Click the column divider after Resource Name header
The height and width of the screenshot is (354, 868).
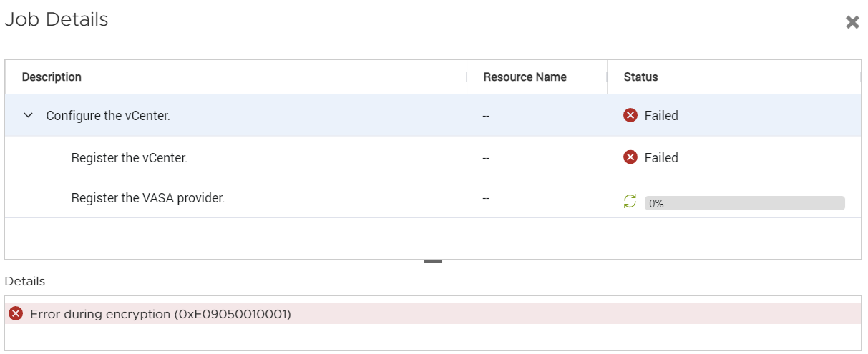tap(607, 77)
